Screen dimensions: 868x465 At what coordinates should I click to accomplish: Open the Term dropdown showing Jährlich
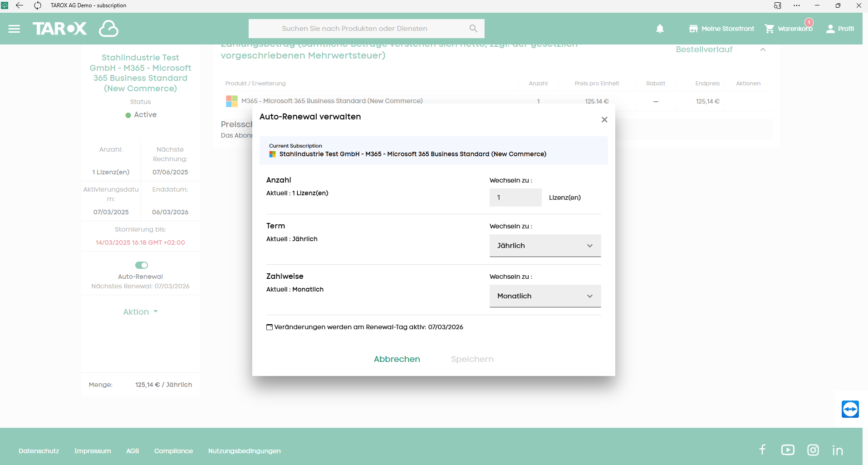click(545, 246)
